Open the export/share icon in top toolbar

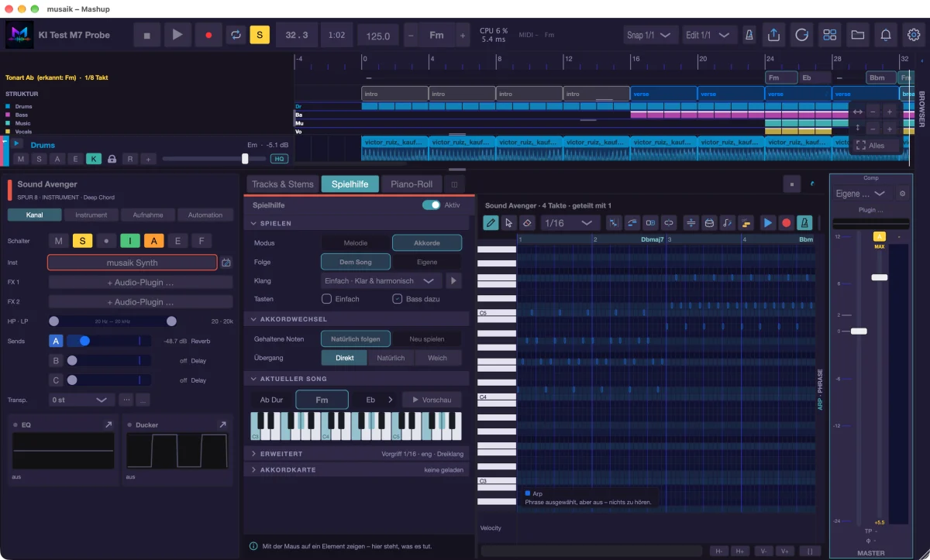coord(773,35)
